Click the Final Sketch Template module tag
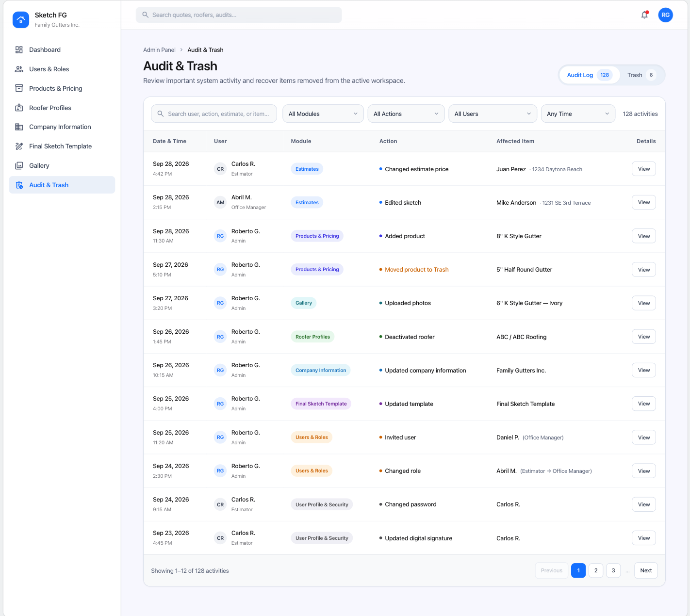 click(x=321, y=404)
